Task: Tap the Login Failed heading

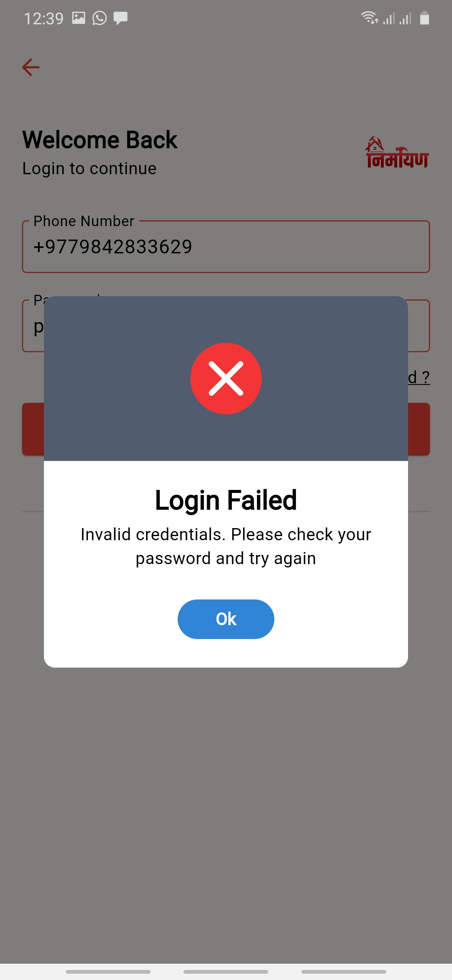Action: pos(226,500)
